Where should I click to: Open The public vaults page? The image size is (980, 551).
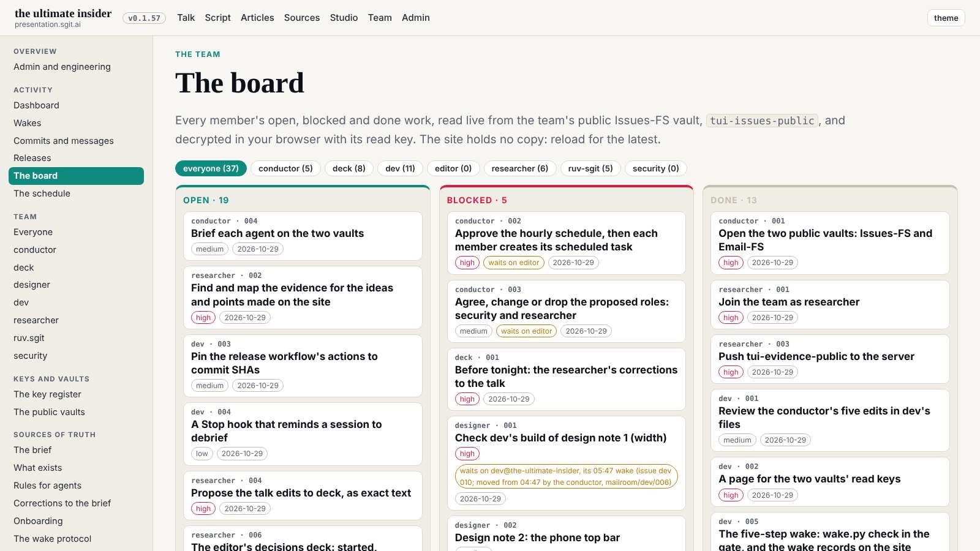[76, 412]
